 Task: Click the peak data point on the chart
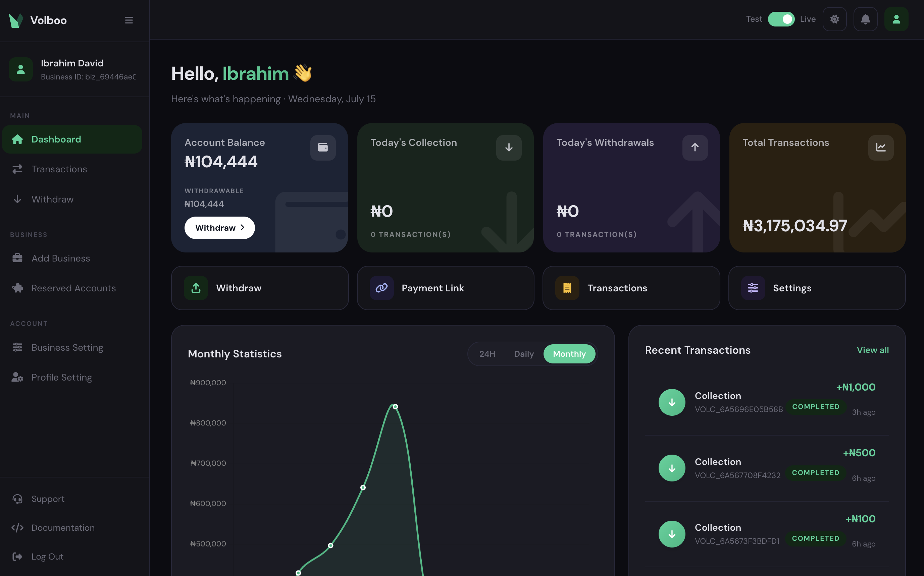395,407
